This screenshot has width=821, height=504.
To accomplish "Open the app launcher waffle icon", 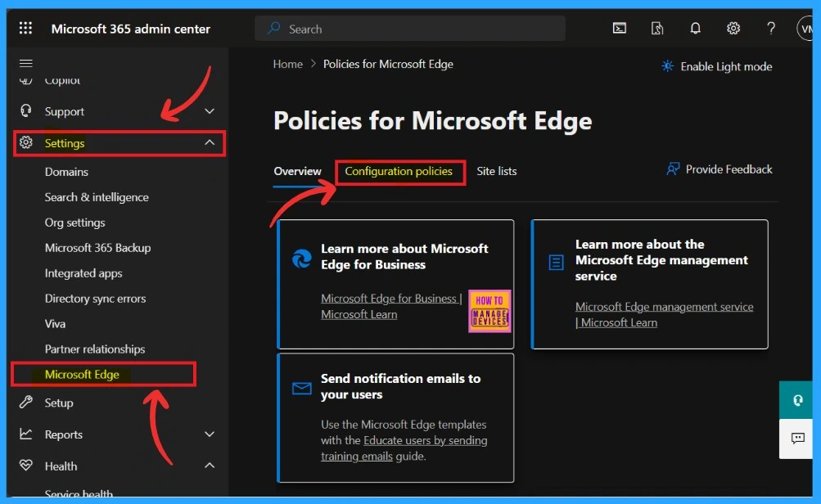I will click(25, 28).
